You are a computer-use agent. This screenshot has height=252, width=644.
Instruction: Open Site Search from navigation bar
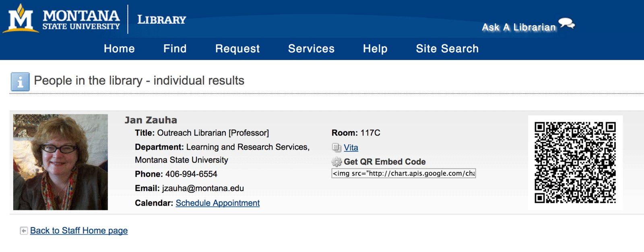click(x=447, y=49)
